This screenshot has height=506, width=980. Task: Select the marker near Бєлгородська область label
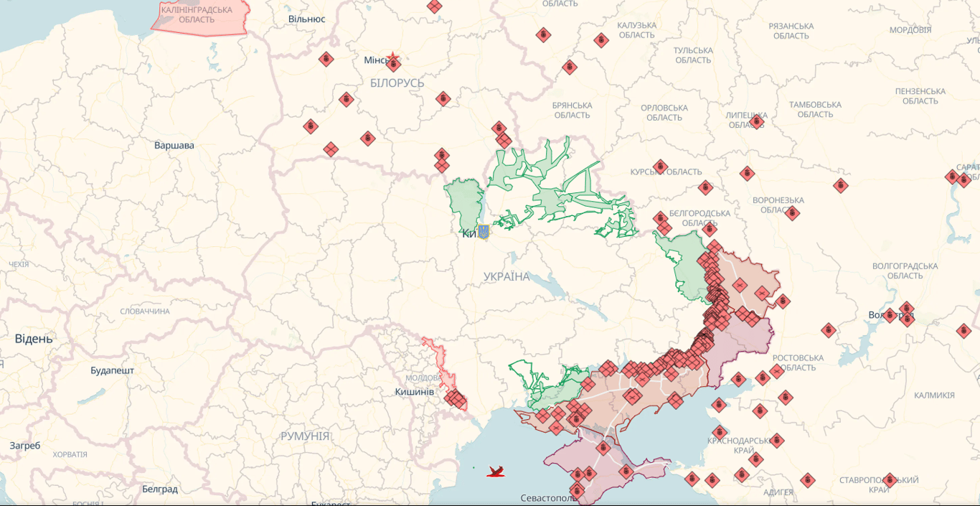pyautogui.click(x=709, y=229)
